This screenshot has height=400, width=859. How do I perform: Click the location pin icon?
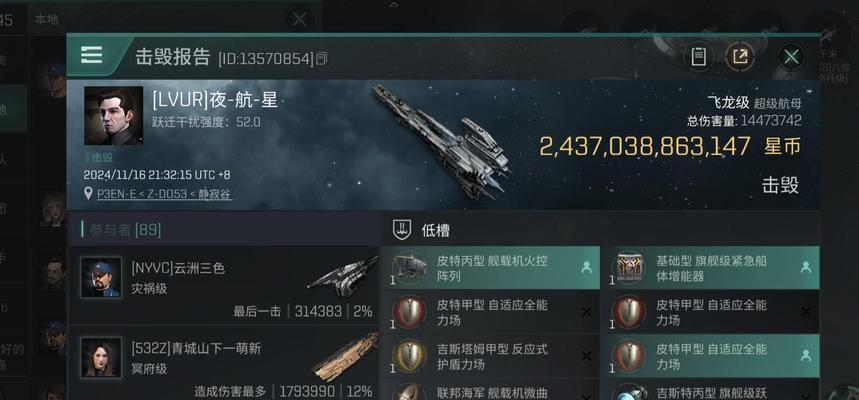pyautogui.click(x=88, y=194)
